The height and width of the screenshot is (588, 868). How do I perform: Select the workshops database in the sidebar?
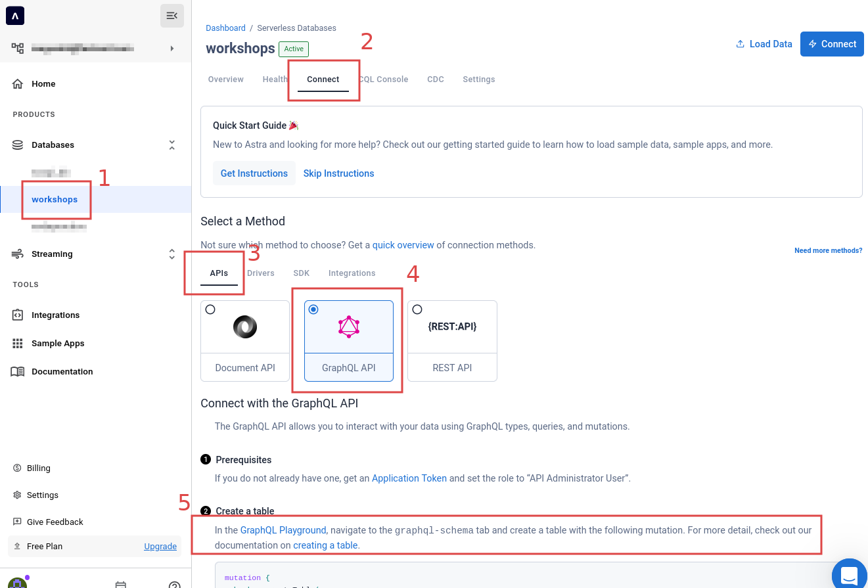pyautogui.click(x=55, y=199)
